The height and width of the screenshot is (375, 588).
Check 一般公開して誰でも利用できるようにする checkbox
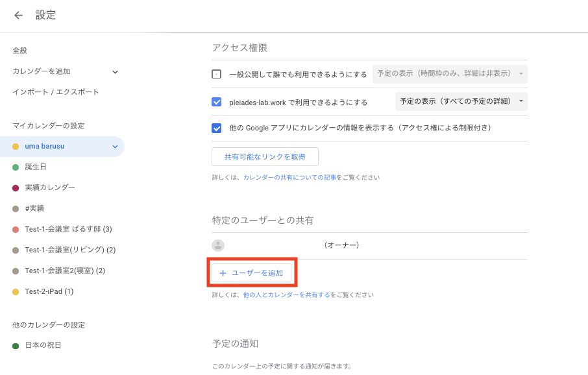click(216, 74)
